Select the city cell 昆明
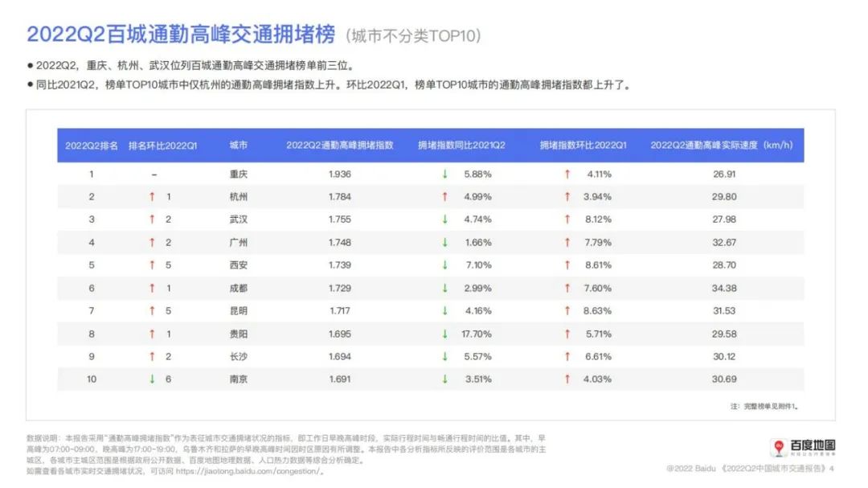Screen dimensions: 868x488 tap(239, 311)
